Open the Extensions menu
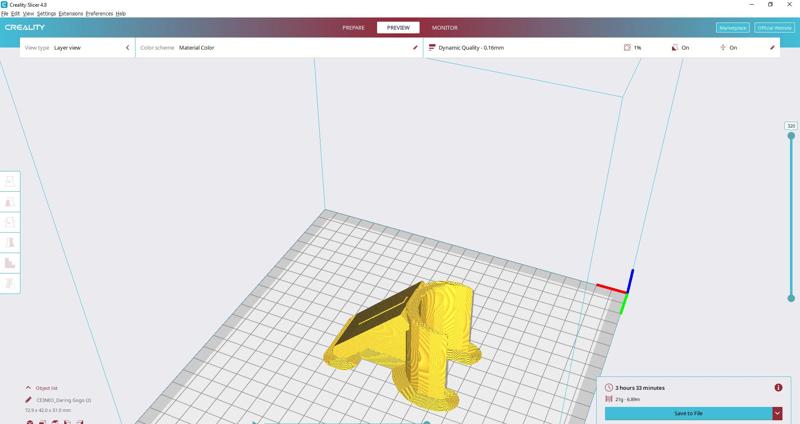This screenshot has height=424, width=800. [71, 14]
